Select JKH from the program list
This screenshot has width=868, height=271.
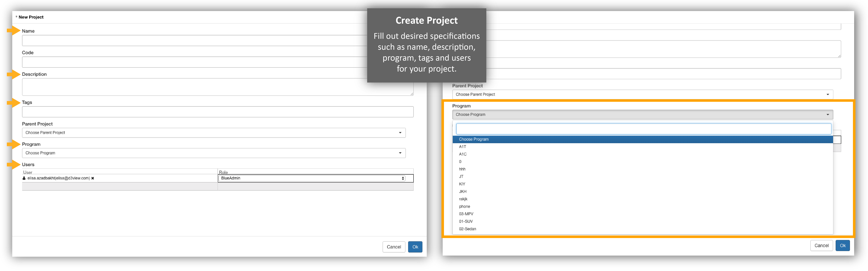(x=643, y=191)
